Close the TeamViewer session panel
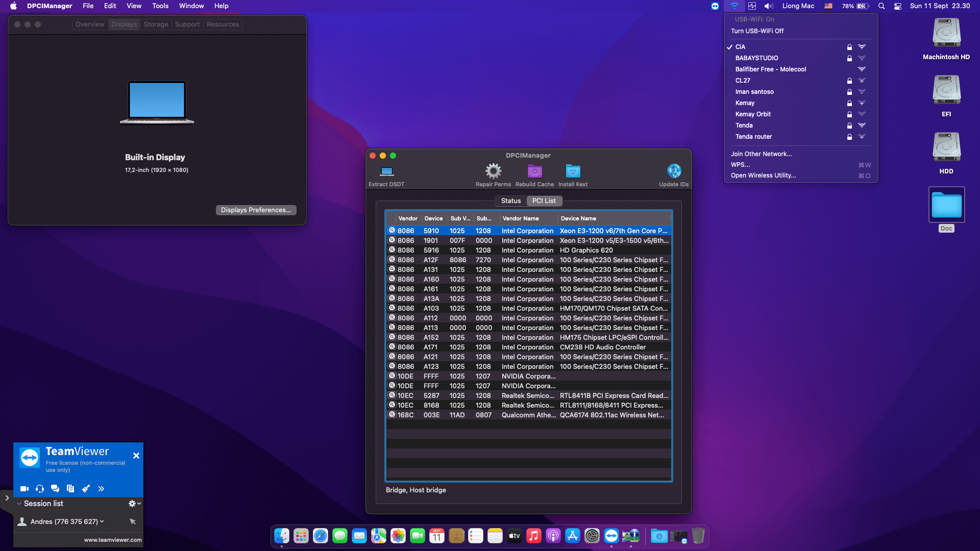 coord(136,456)
